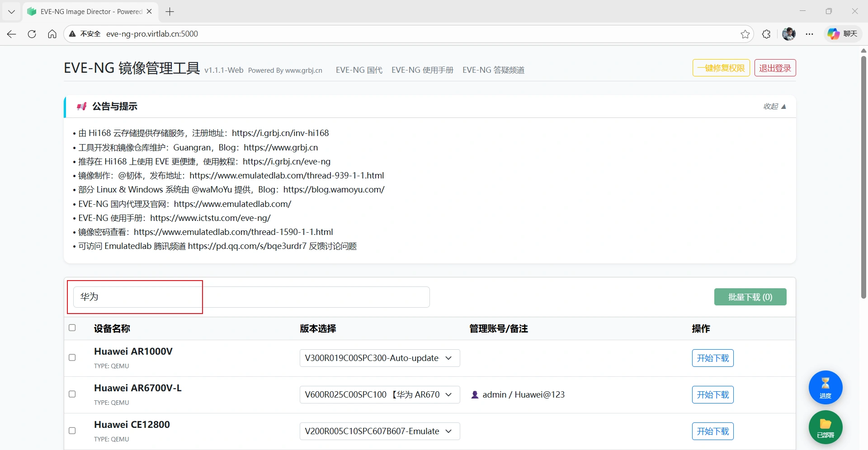
Task: Click the browser extensions puzzle icon
Action: tap(766, 34)
